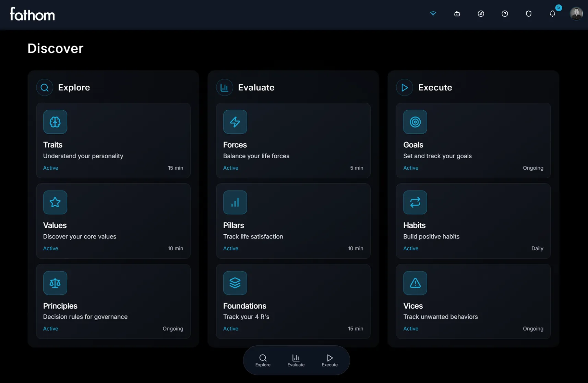Open notifications showing 5 unread alerts
Screen dimensions: 588x383
[552, 14]
